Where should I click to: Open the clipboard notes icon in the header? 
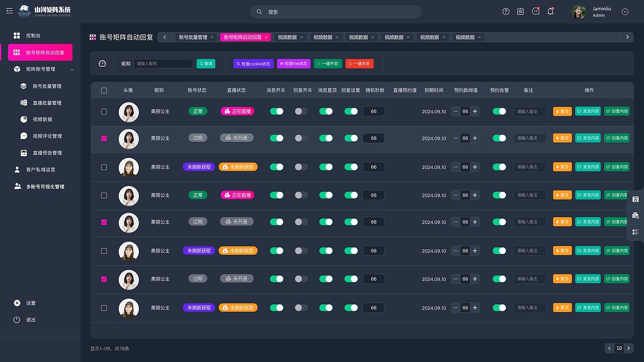click(520, 12)
